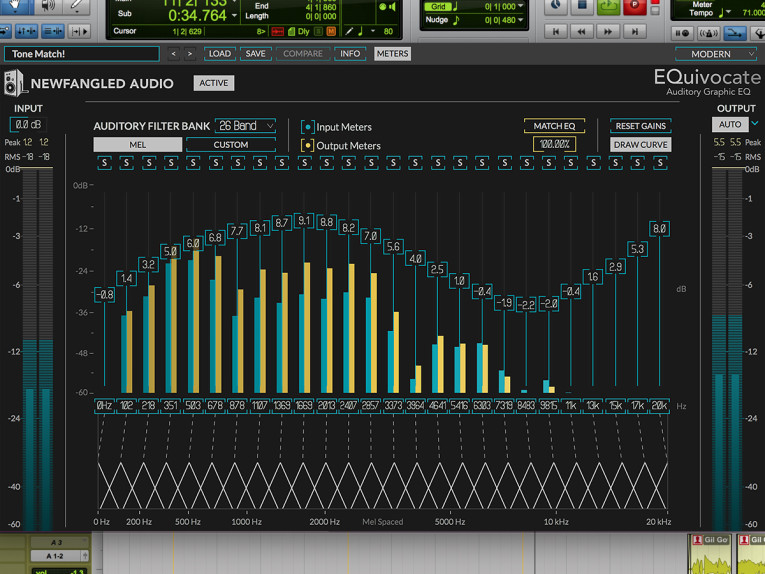Select the Scrubber speaker tool
The width and height of the screenshot is (765, 574).
[47, 6]
